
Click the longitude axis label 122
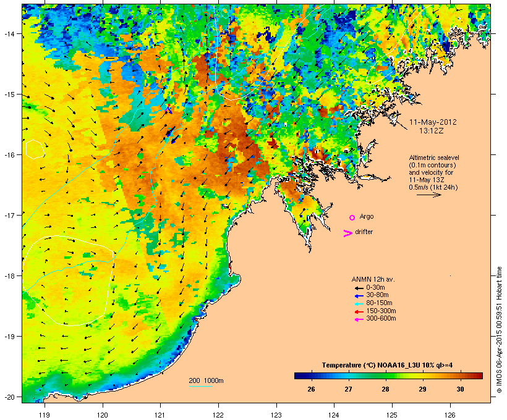[x=218, y=415]
